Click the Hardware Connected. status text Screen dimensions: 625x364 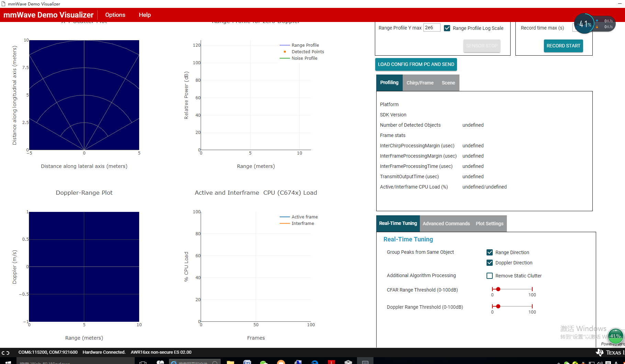pos(104,352)
